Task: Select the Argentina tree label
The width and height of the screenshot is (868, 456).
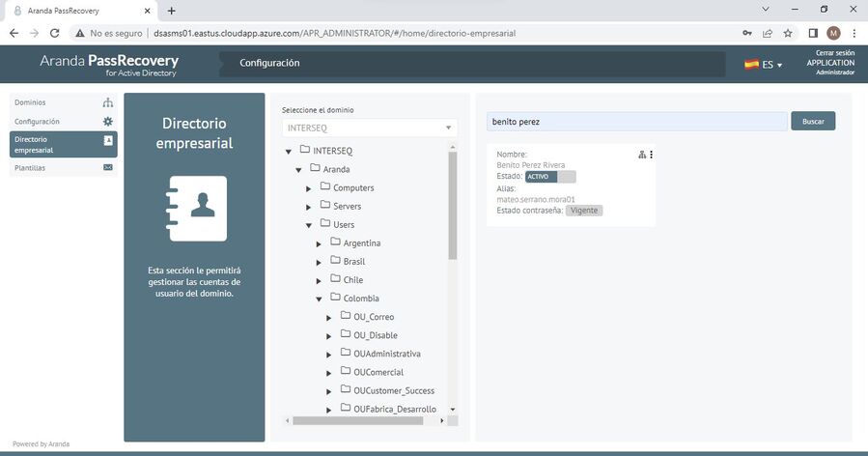Action: 361,243
